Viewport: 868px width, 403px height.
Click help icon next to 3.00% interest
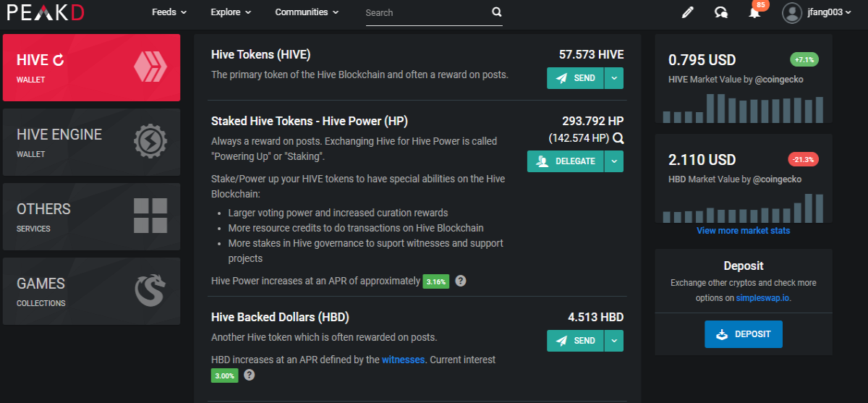pos(250,375)
